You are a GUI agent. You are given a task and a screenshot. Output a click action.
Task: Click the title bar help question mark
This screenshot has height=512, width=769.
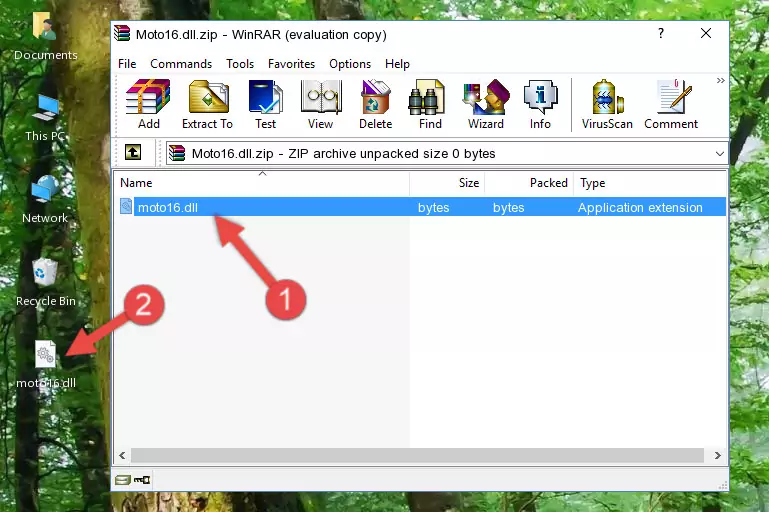(x=661, y=33)
